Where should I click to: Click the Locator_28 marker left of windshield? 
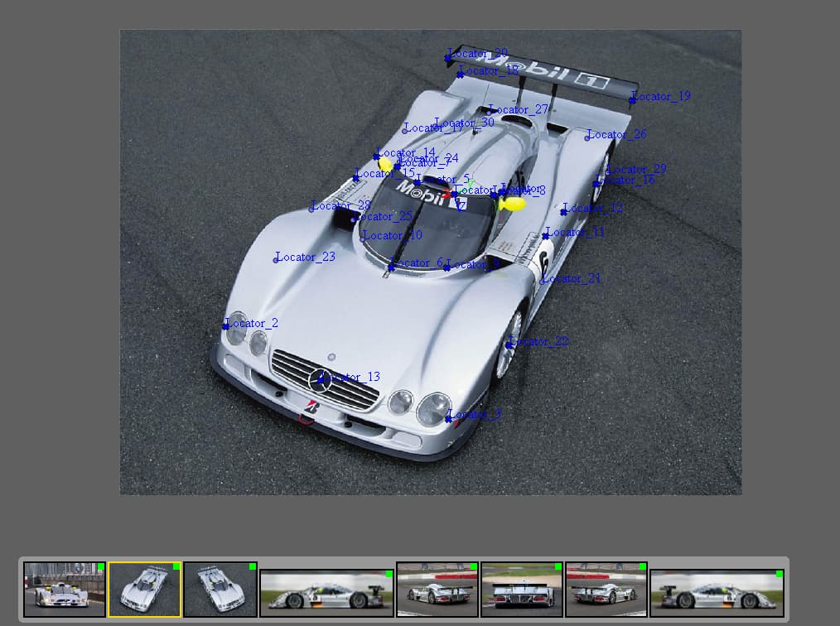pos(312,209)
